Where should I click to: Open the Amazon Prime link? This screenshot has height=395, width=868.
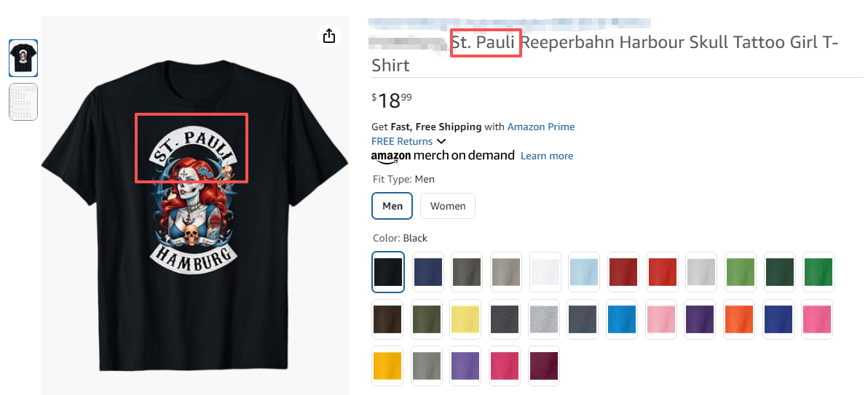541,127
